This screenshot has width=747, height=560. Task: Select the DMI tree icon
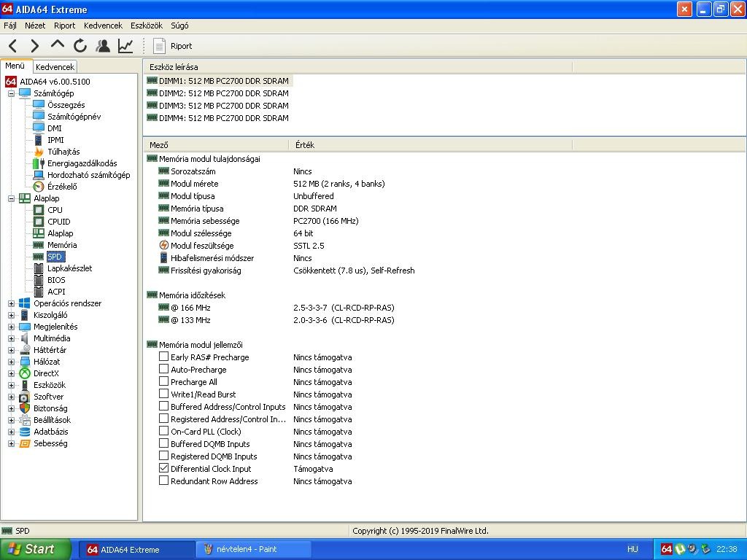(39, 128)
